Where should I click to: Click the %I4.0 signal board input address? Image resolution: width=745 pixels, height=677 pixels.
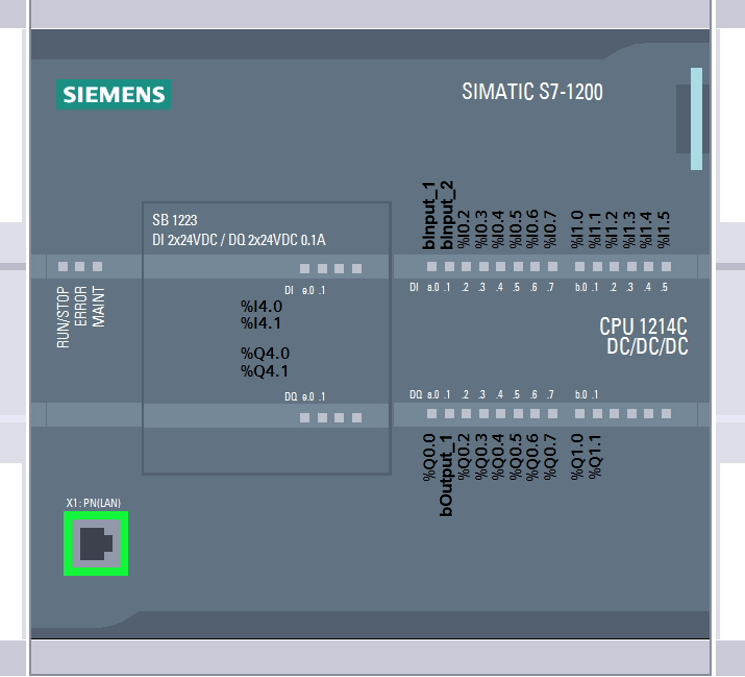tap(261, 306)
